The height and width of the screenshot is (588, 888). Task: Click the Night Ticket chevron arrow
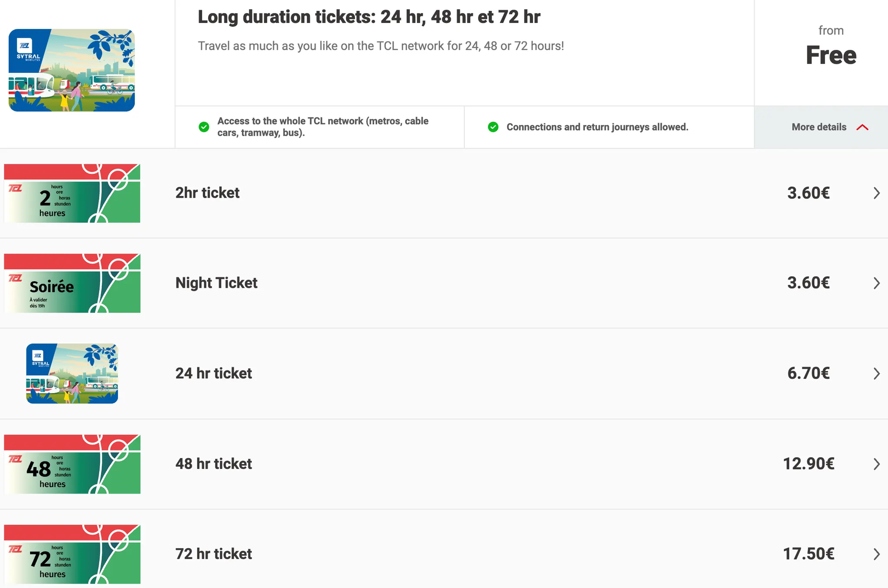click(x=876, y=283)
